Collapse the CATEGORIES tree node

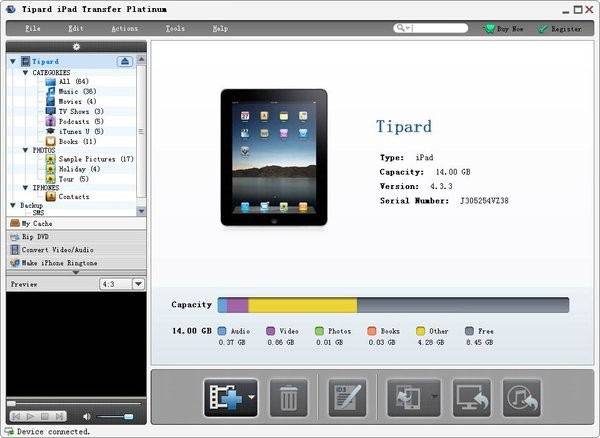pos(25,73)
